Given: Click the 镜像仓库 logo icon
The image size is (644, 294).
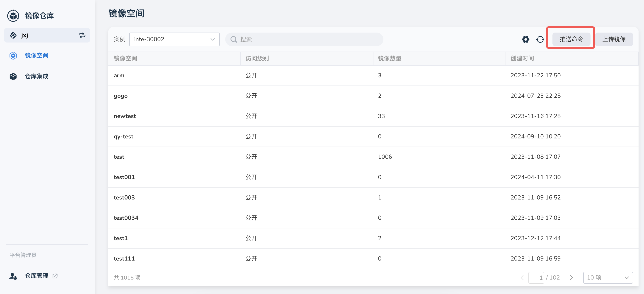Looking at the screenshot, I should [x=13, y=16].
